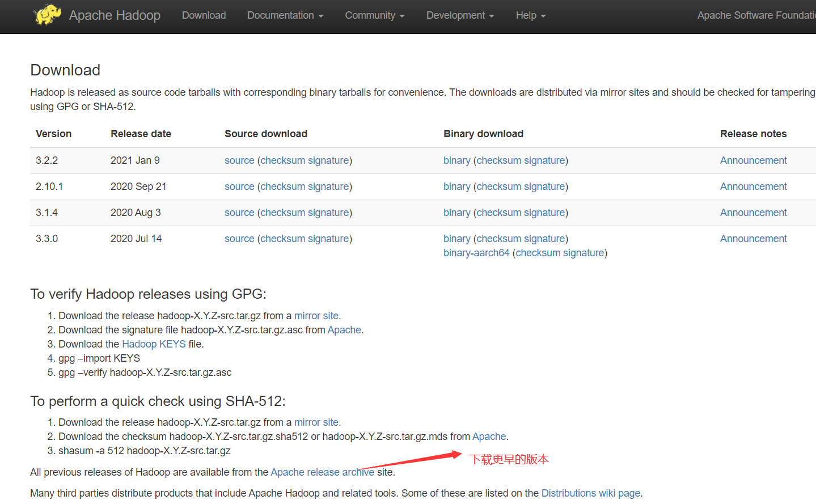Open binary signature for version 3.2.2
The width and height of the screenshot is (816, 504).
pyautogui.click(x=544, y=160)
